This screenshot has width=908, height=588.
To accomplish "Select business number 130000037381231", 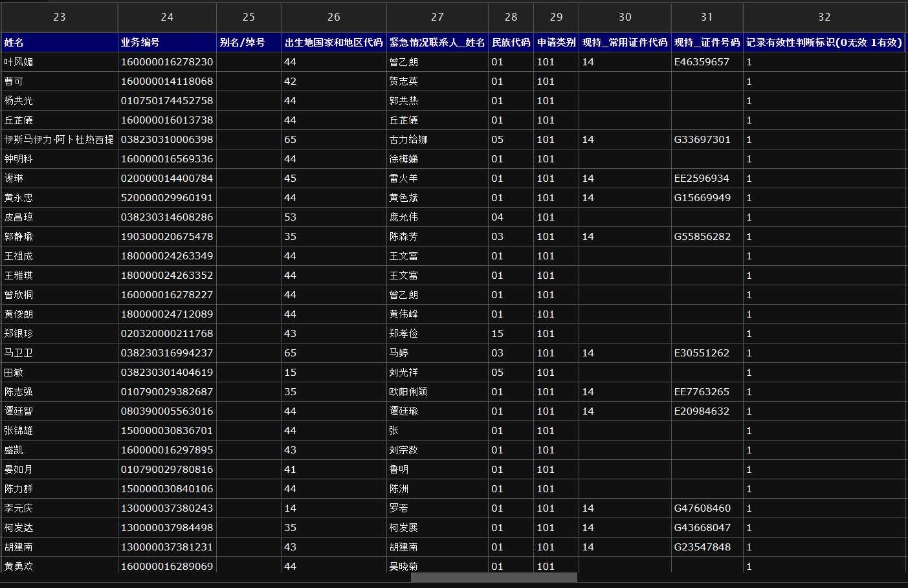I will click(167, 547).
